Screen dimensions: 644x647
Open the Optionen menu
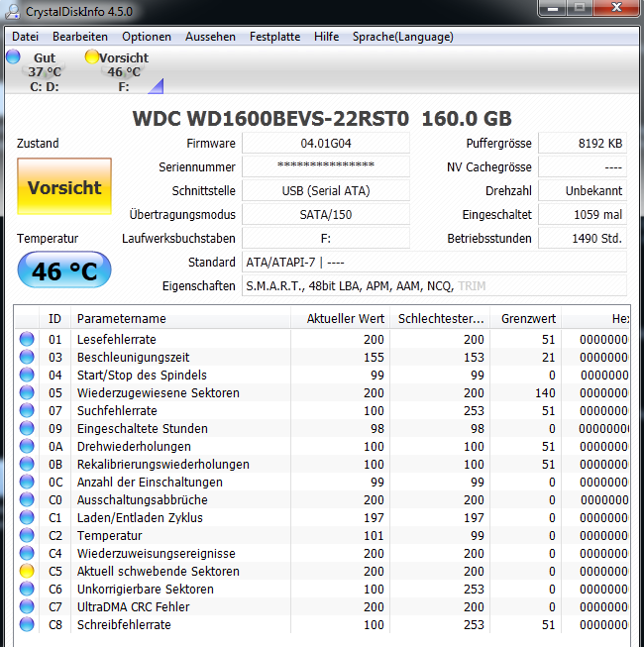click(x=147, y=37)
